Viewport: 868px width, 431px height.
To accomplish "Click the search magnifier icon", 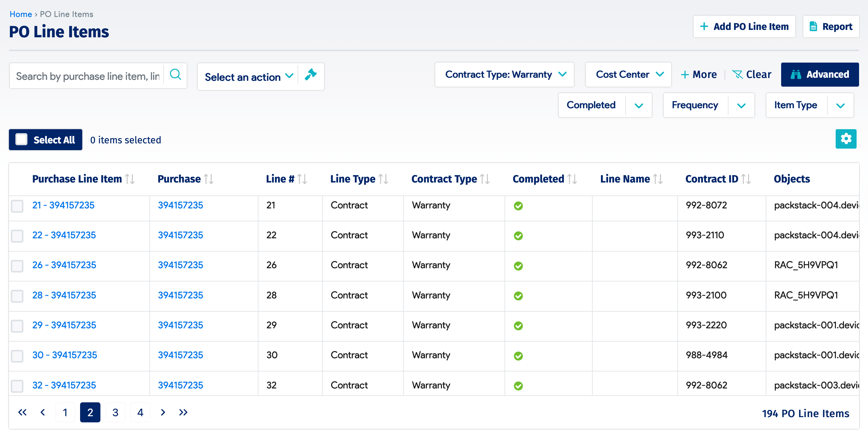I will tap(175, 75).
